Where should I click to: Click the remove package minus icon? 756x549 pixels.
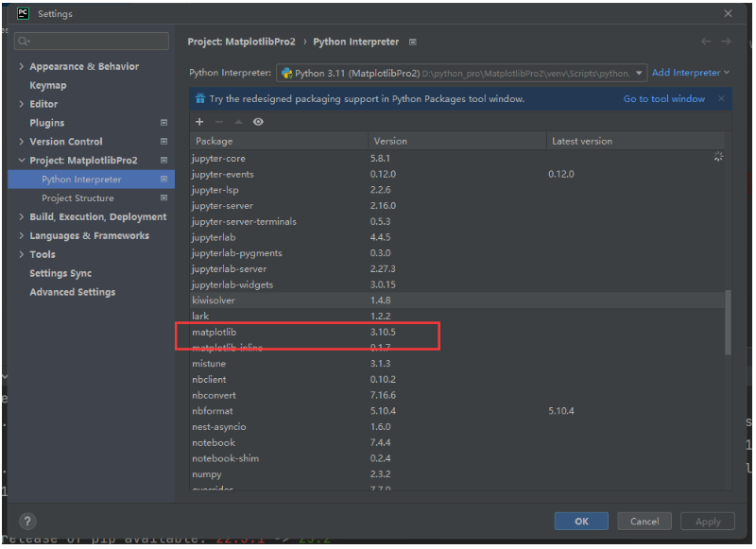click(x=219, y=122)
